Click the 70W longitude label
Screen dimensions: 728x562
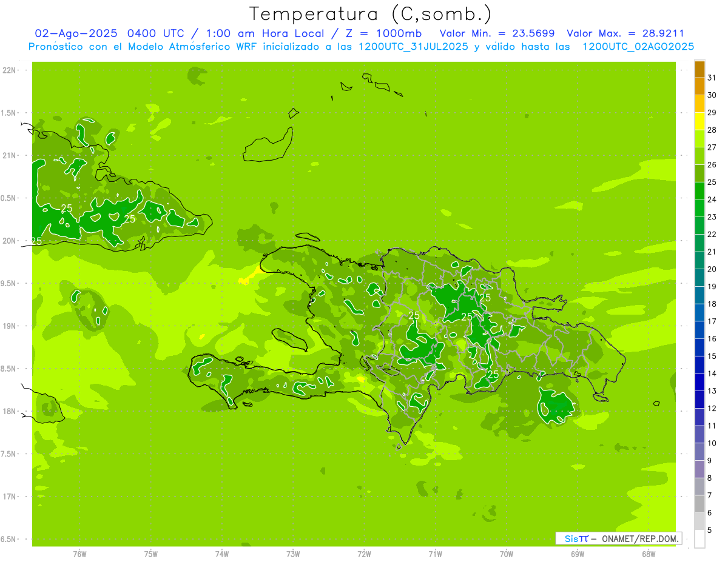pos(507,554)
